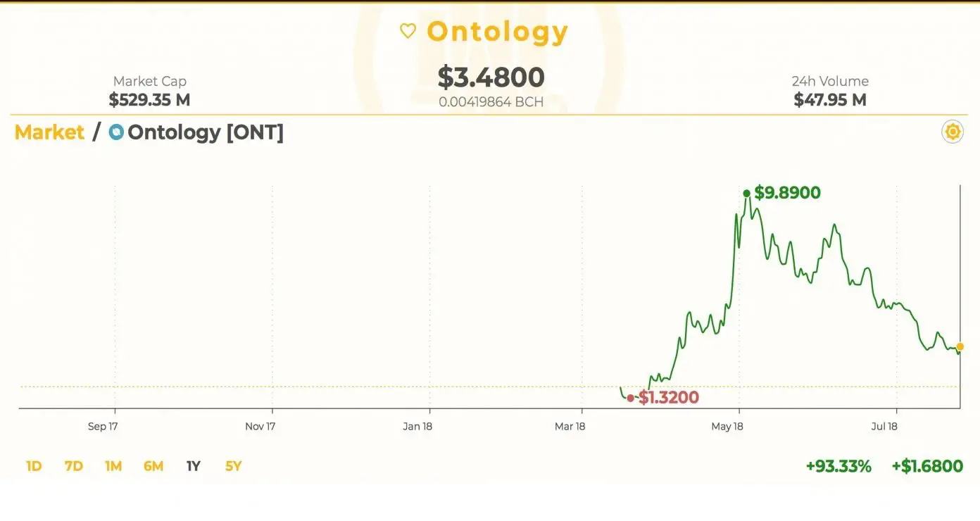Click the blue Ontology coin logo
The image size is (980, 521).
pyautogui.click(x=116, y=132)
